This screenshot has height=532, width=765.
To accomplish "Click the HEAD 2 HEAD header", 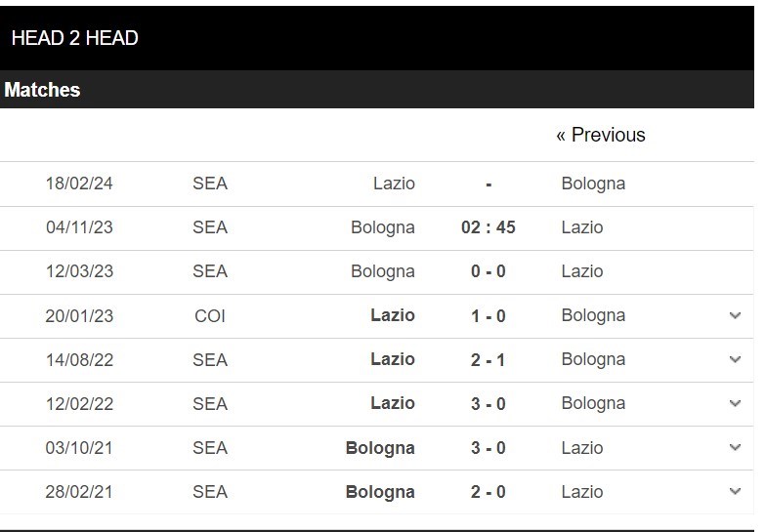I will pos(75,38).
